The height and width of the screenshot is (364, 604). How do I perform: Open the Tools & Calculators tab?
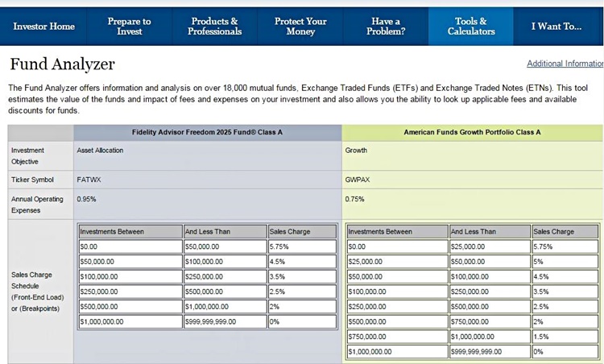(x=471, y=27)
